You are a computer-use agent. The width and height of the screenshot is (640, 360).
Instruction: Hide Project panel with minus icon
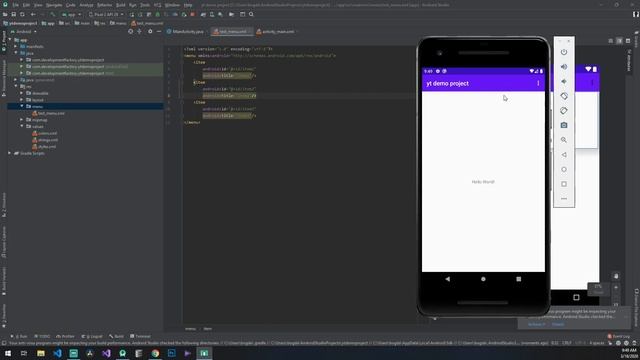159,31
